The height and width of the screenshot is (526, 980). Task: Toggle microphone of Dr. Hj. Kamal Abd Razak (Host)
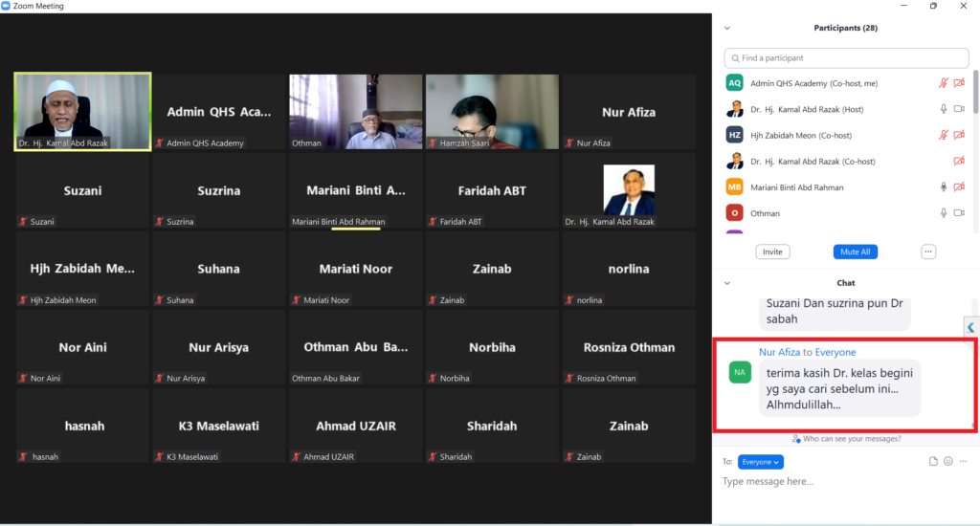(x=944, y=109)
